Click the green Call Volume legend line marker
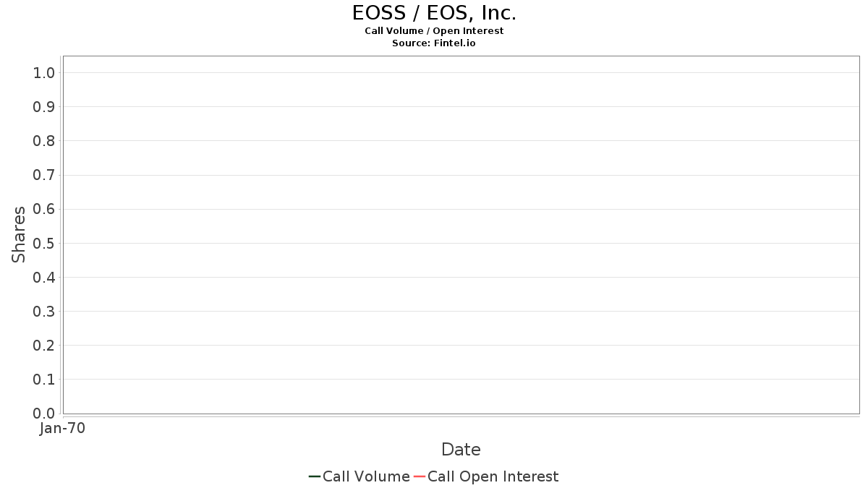868x488 pixels. click(x=314, y=476)
